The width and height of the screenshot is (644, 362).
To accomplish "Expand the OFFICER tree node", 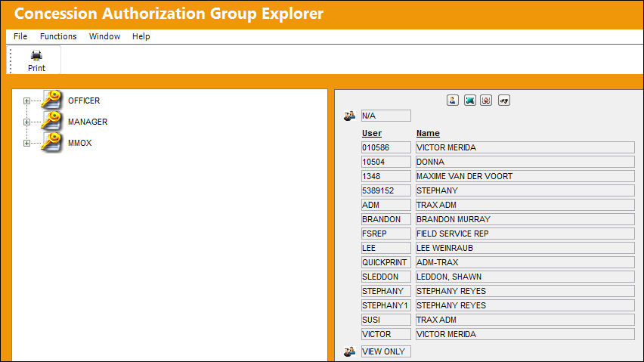I will point(26,101).
